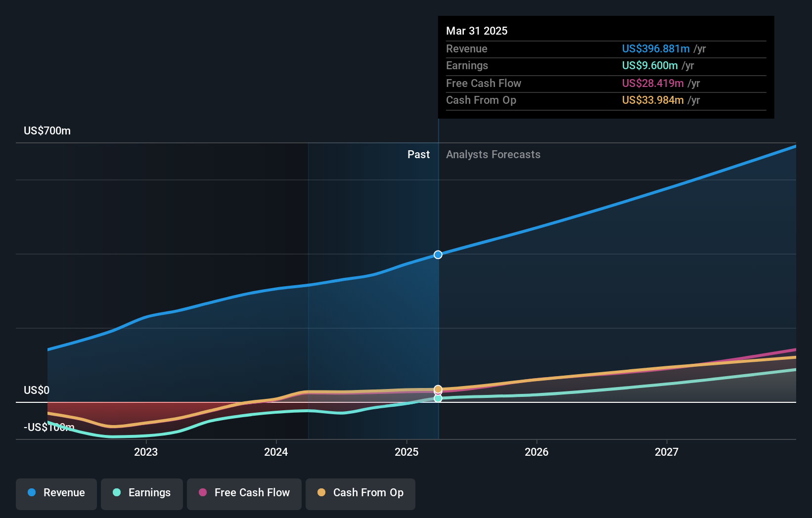Screen dimensions: 812x518
Task: Click the Revenue data point marker on chart
Action: pyautogui.click(x=438, y=255)
